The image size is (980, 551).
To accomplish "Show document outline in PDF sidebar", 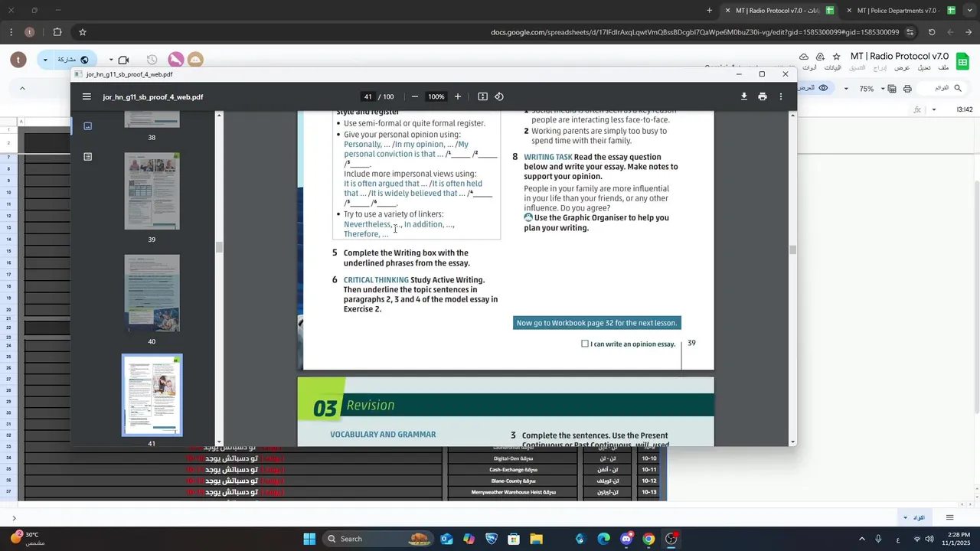I will click(x=87, y=157).
